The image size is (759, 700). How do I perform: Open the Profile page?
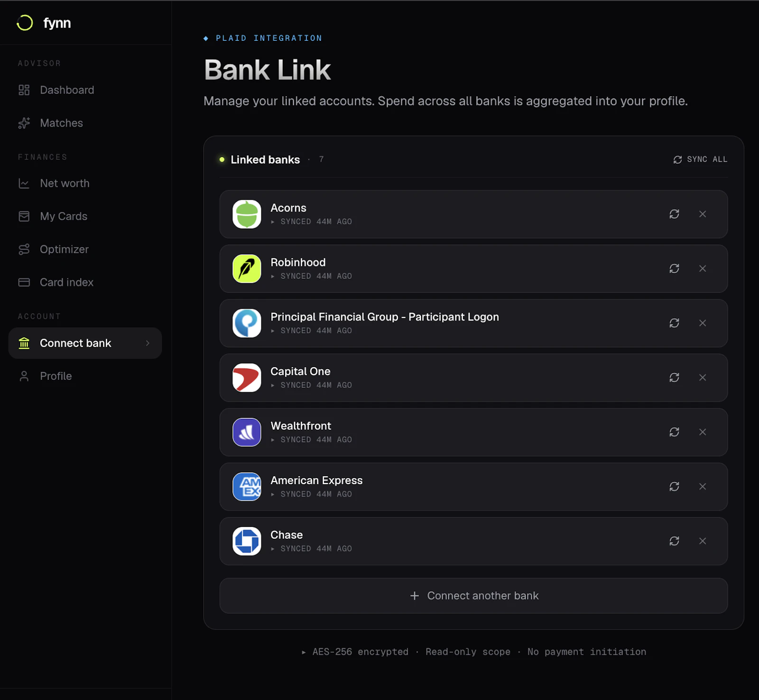85,376
